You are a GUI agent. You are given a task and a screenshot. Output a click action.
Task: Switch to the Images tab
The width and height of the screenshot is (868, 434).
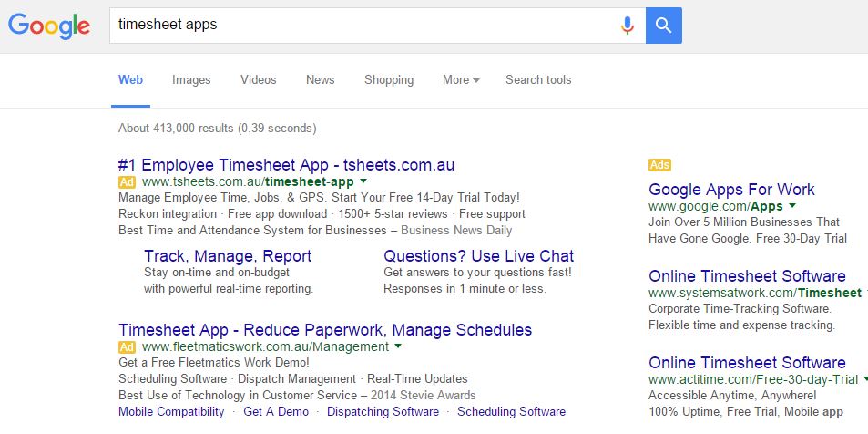191,80
